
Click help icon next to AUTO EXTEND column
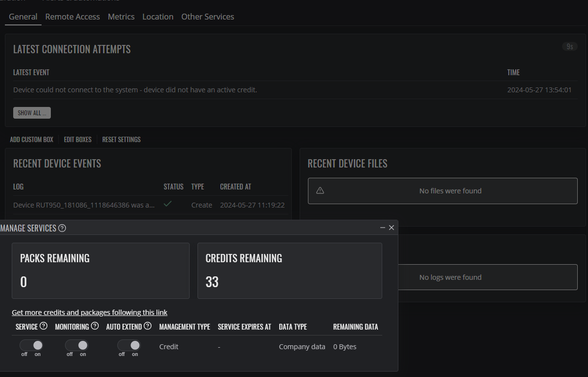coord(148,326)
